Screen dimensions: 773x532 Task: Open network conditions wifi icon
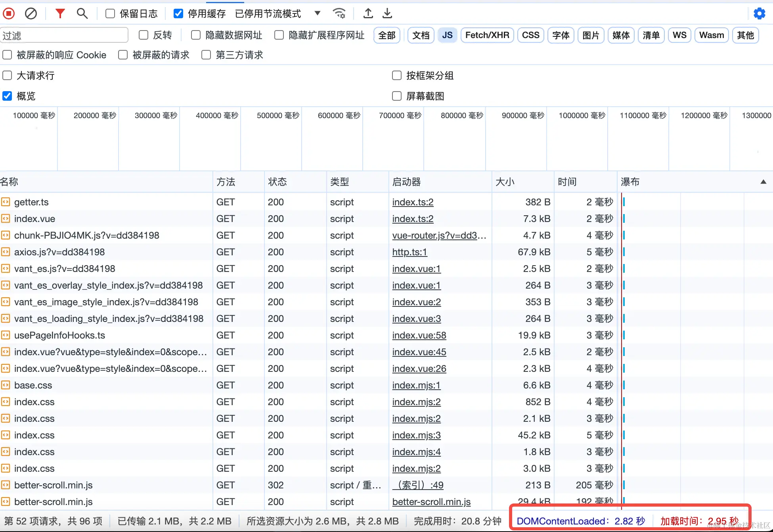[339, 13]
